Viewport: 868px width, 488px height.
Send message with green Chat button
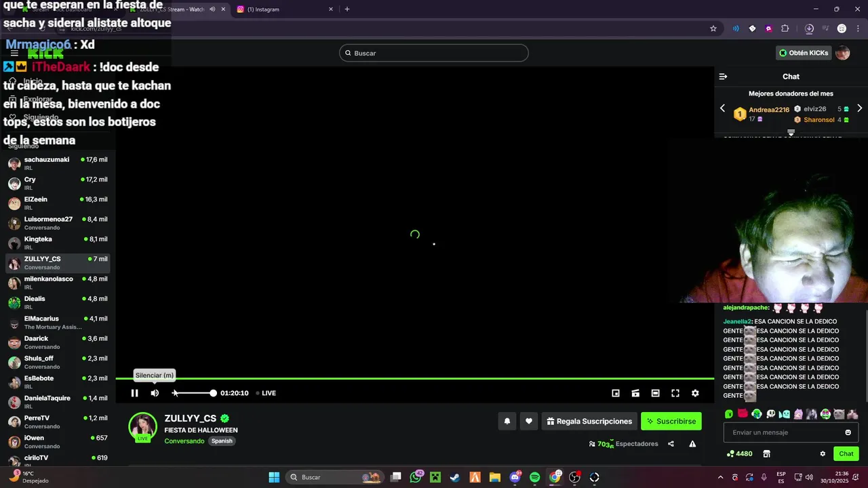pyautogui.click(x=846, y=454)
